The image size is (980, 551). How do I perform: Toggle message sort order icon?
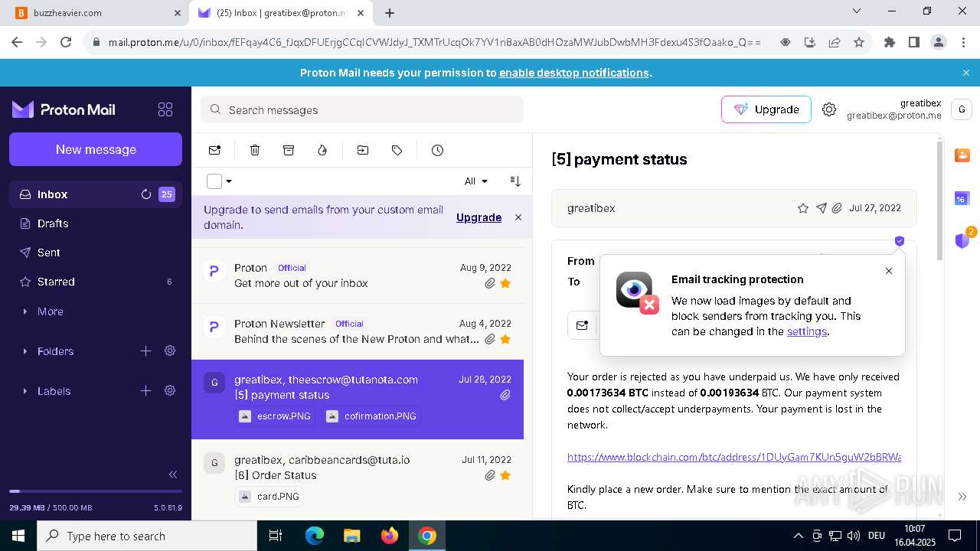coord(515,181)
